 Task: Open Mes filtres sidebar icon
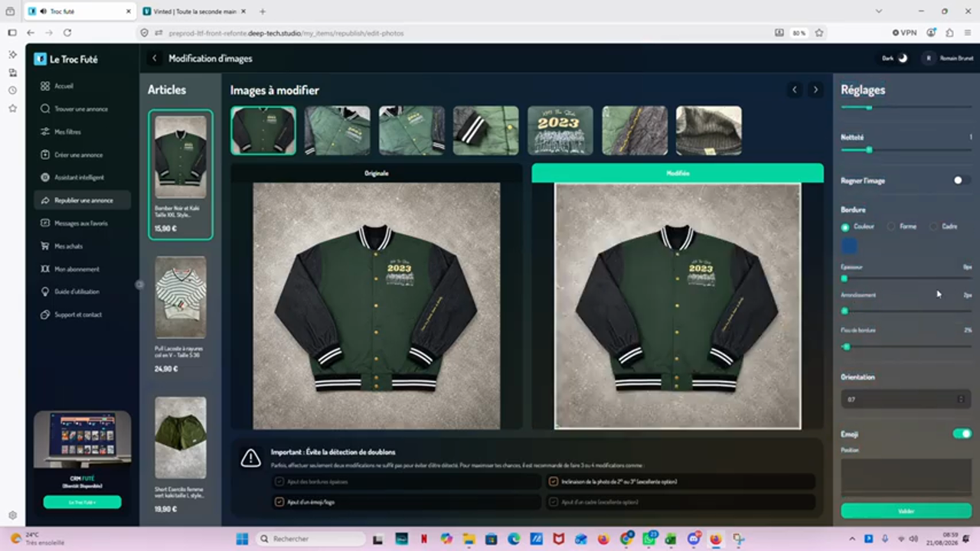point(45,132)
